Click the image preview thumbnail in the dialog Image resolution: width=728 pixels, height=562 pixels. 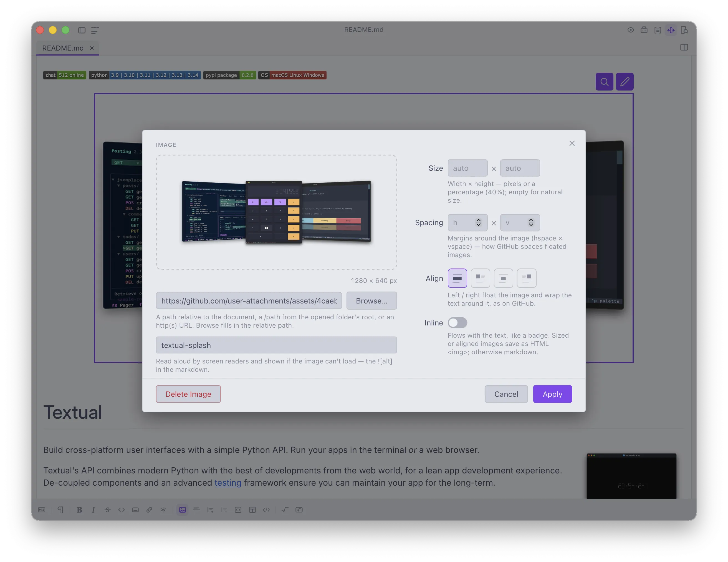(276, 212)
